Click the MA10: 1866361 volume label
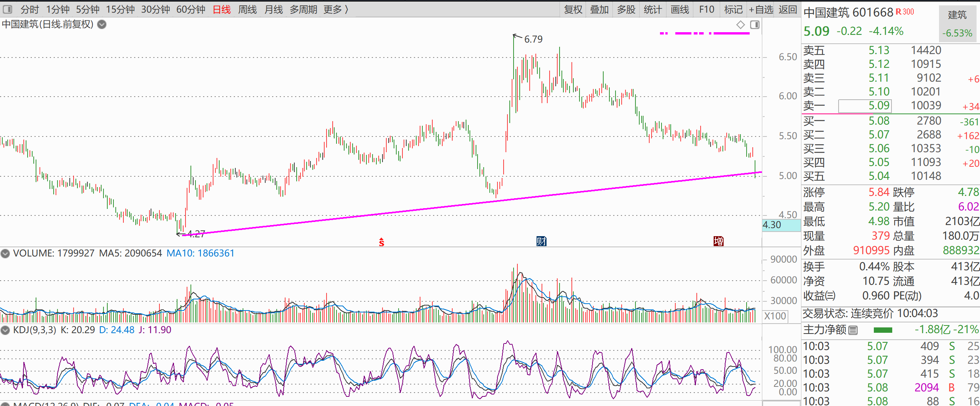This screenshot has width=980, height=406. pyautogui.click(x=200, y=253)
